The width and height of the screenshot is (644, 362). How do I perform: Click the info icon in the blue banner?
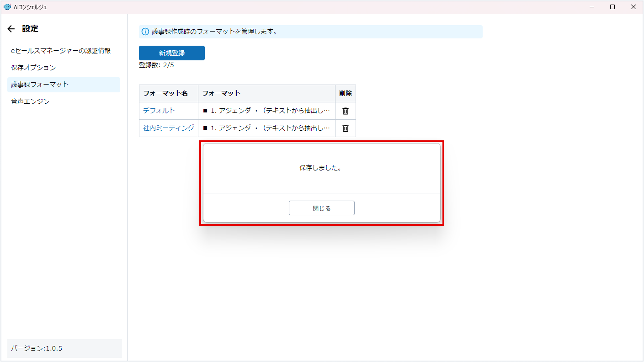pyautogui.click(x=145, y=32)
